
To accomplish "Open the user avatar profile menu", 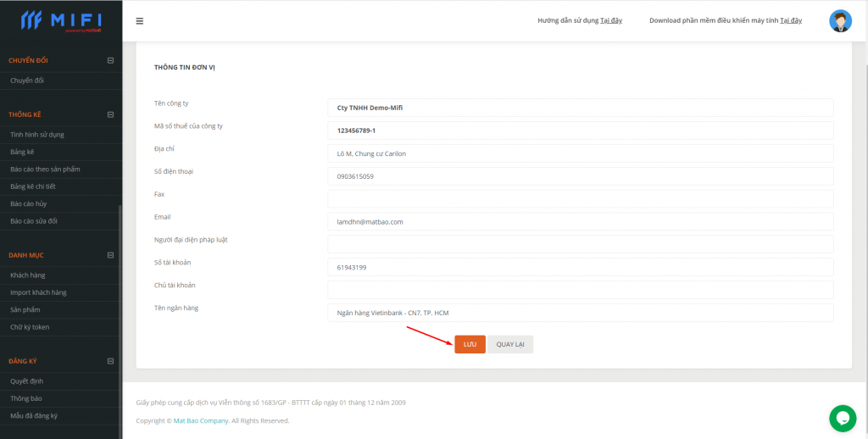I will tap(840, 21).
